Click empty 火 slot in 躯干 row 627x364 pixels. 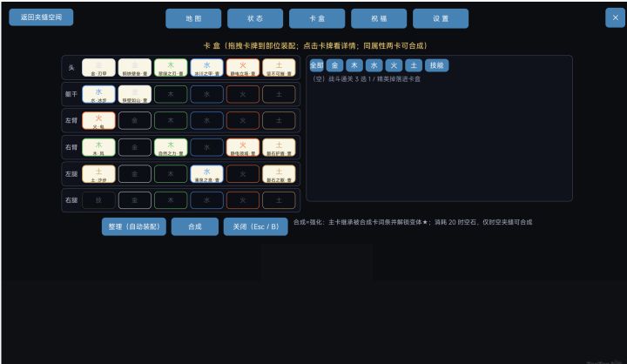pos(243,94)
